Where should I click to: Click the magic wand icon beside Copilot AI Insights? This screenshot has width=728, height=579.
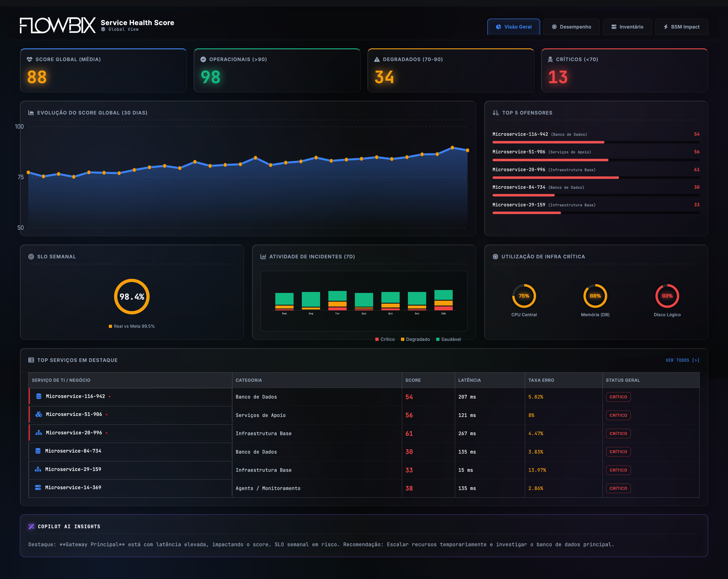[31, 526]
